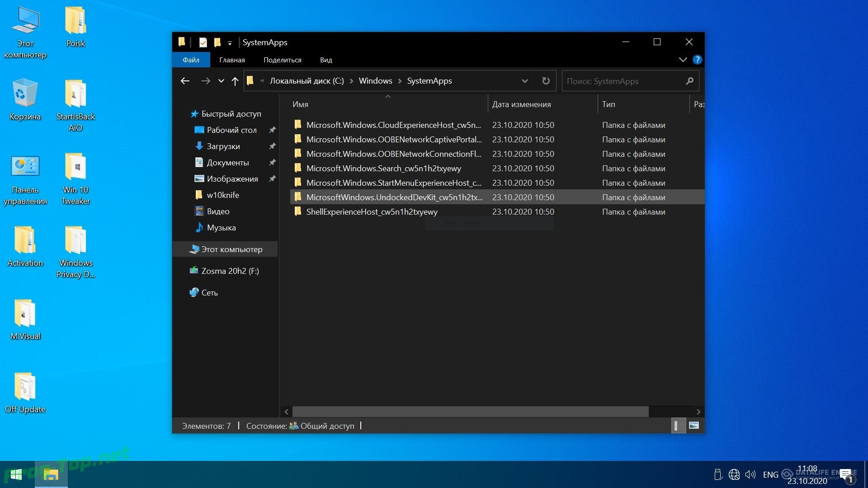Expand chevron after Локальный диск (C:)
This screenshot has height=488, width=868.
pos(351,81)
